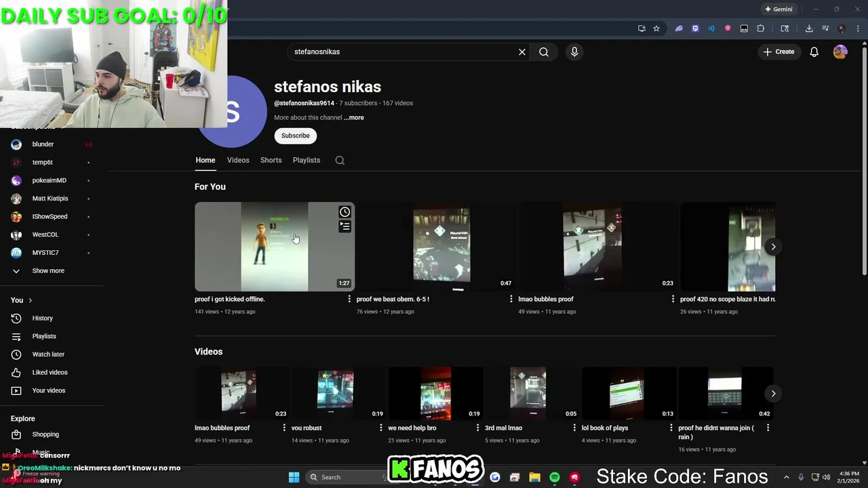Add first video to Watch later via clock icon

point(344,212)
